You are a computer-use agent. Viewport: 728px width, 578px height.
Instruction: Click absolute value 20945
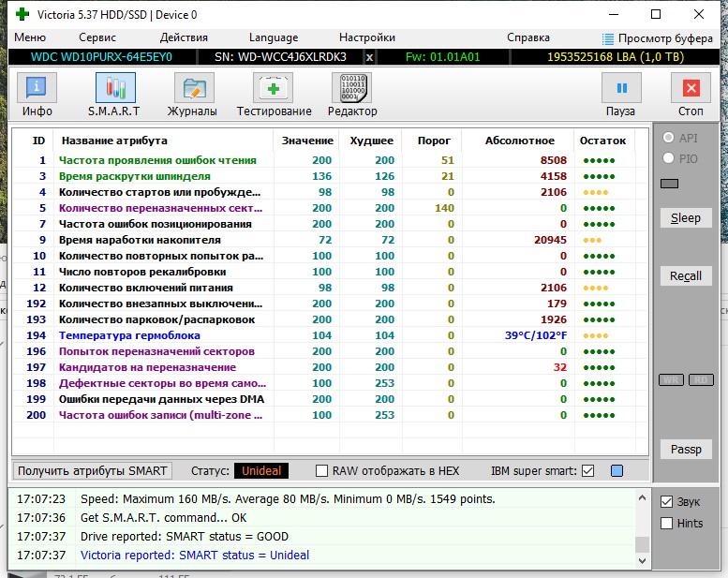click(x=550, y=240)
